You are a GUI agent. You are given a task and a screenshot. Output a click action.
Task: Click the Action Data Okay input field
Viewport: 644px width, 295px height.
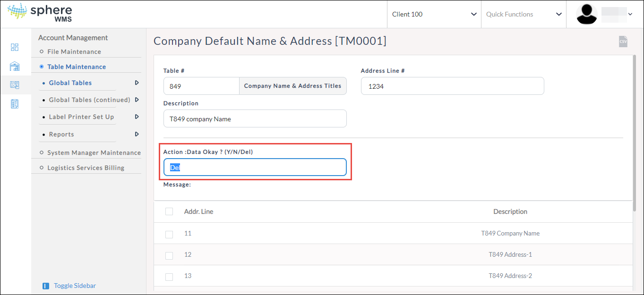[255, 168]
